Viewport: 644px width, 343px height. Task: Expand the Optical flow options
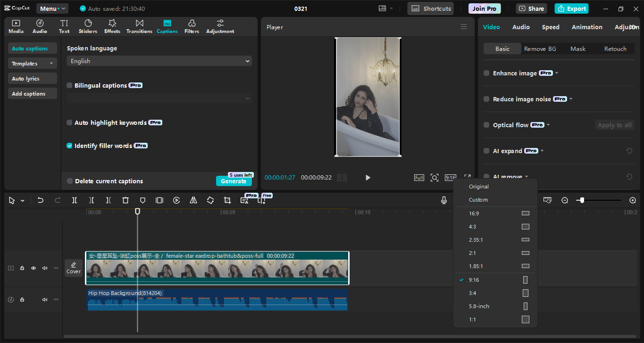point(548,125)
